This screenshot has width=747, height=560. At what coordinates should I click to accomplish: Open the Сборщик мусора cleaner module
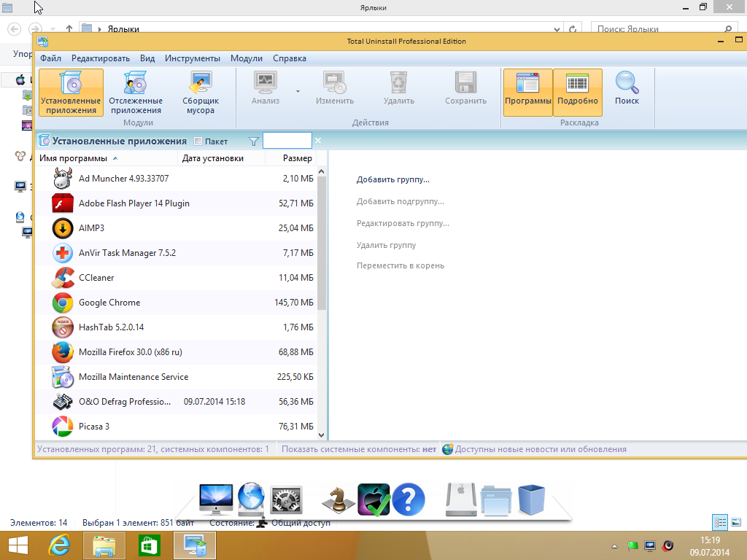tap(201, 93)
